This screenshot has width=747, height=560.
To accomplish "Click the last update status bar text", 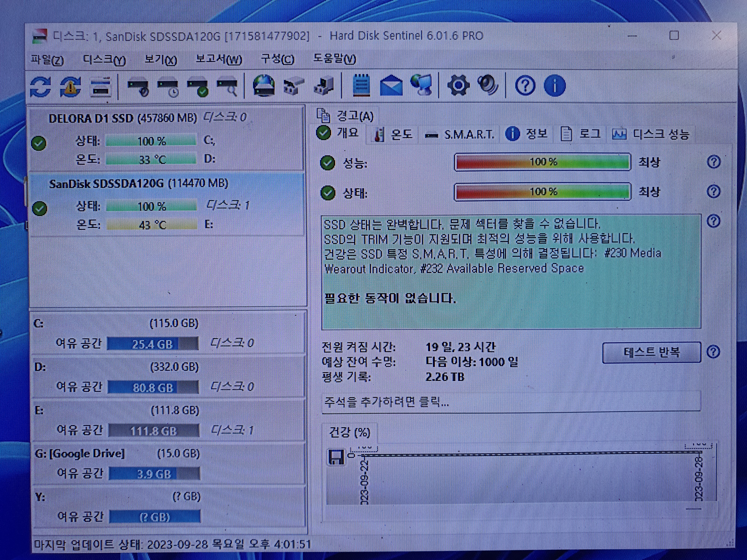I will [x=172, y=544].
